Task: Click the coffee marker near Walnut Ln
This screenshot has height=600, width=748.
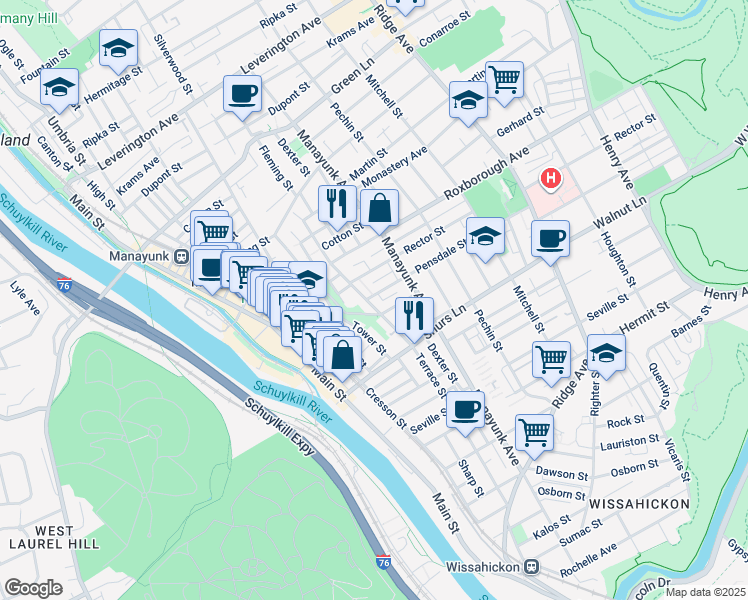Action: pyautogui.click(x=551, y=242)
